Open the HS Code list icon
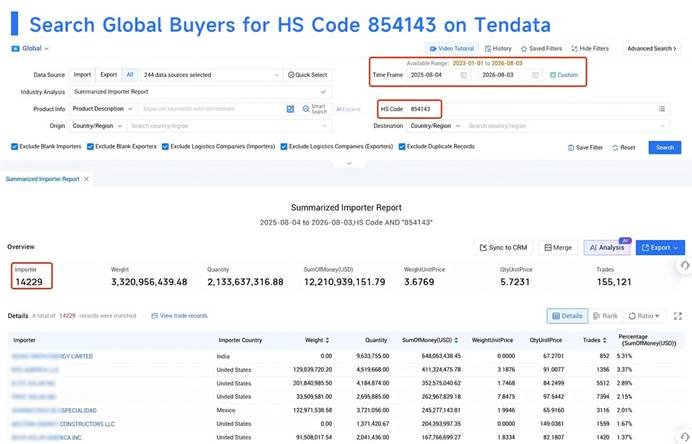This screenshot has width=692, height=444. point(662,109)
